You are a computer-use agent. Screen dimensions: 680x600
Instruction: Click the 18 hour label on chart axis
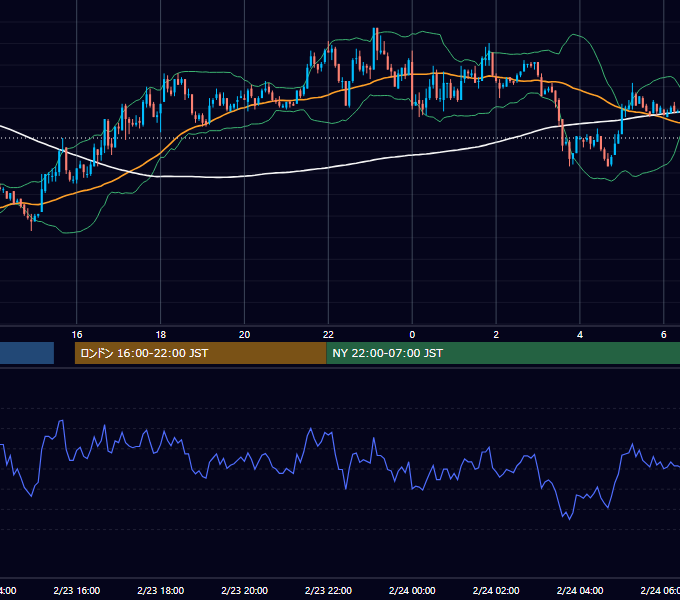tap(160, 334)
